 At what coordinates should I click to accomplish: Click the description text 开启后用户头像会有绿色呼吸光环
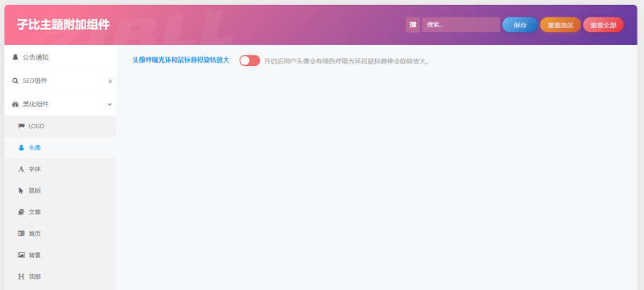click(347, 61)
